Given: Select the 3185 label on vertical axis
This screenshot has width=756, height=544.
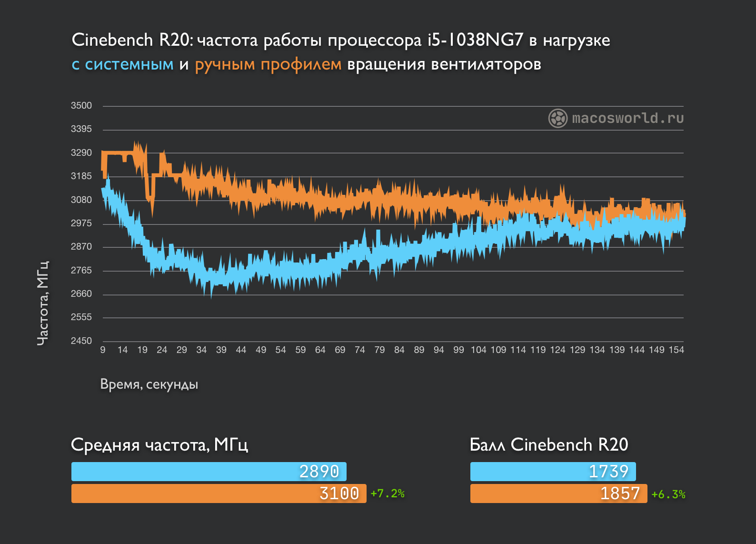Looking at the screenshot, I should tap(81, 176).
